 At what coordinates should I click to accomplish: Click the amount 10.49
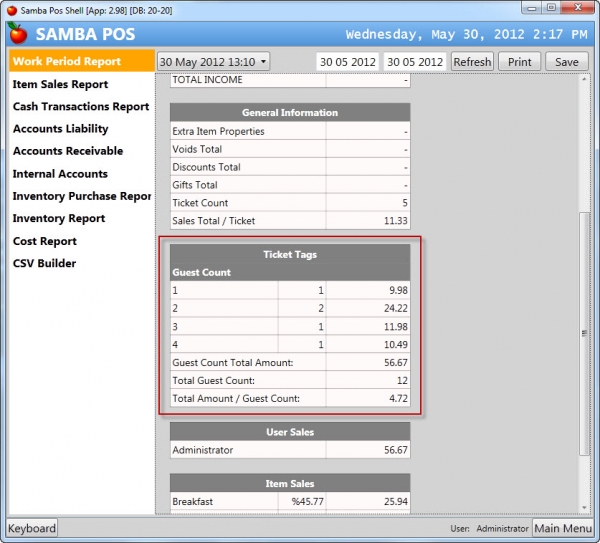pyautogui.click(x=396, y=345)
